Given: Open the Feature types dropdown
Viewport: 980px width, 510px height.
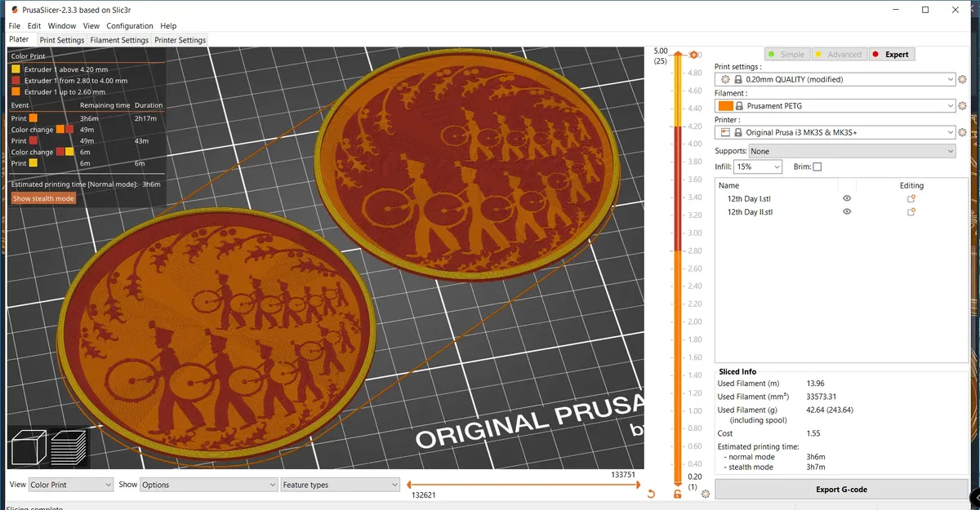Looking at the screenshot, I should (341, 485).
